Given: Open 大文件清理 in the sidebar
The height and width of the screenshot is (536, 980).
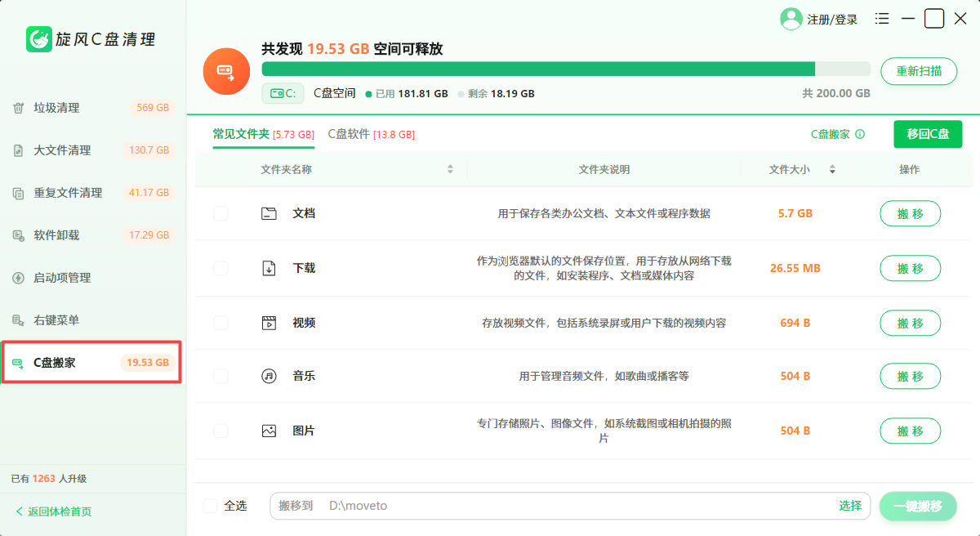Looking at the screenshot, I should pos(93,150).
